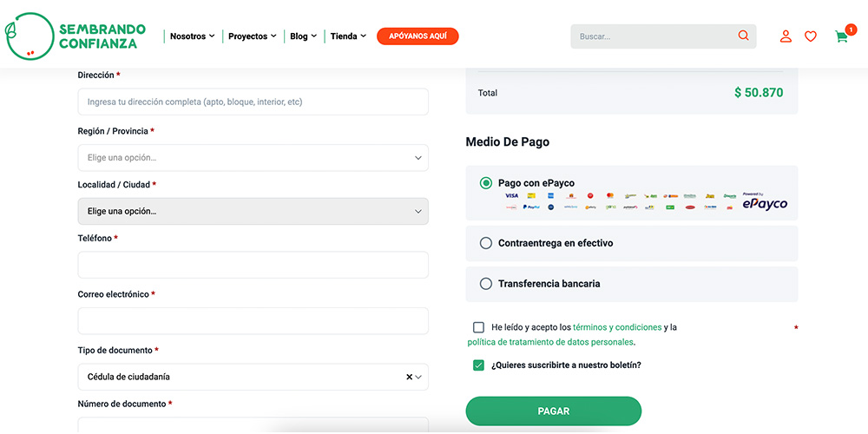The height and width of the screenshot is (434, 868).
Task: Open the Región / Provincia dropdown
Action: click(x=253, y=158)
